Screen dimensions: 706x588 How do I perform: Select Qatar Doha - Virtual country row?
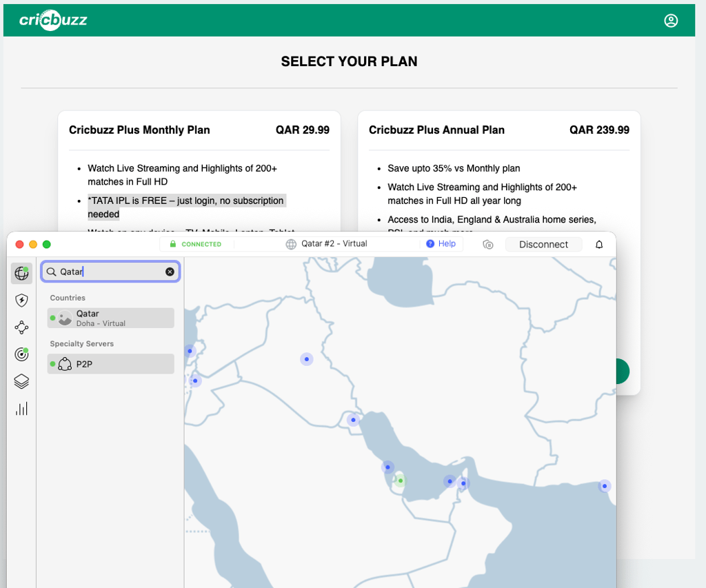pyautogui.click(x=111, y=318)
